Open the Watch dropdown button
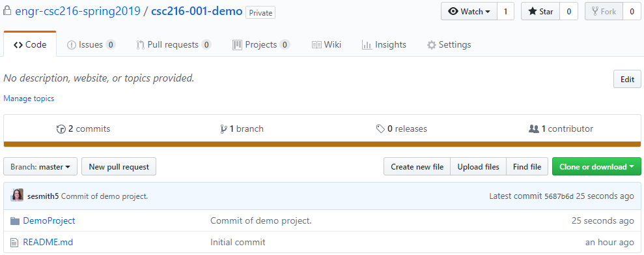The height and width of the screenshot is (255, 644). point(469,12)
